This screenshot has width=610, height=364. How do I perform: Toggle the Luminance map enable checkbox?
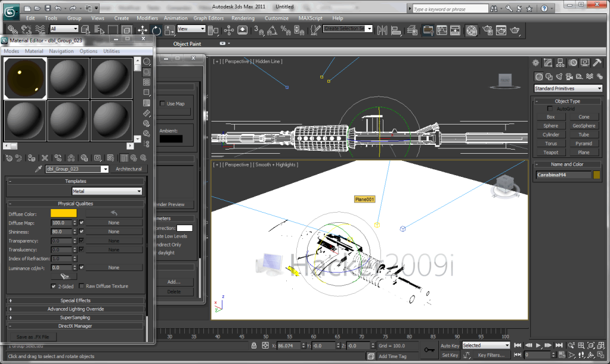pyautogui.click(x=81, y=267)
